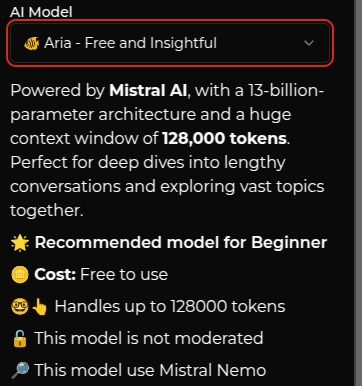Click the open padlock icon
The height and width of the screenshot is (386, 362).
[x=20, y=338]
